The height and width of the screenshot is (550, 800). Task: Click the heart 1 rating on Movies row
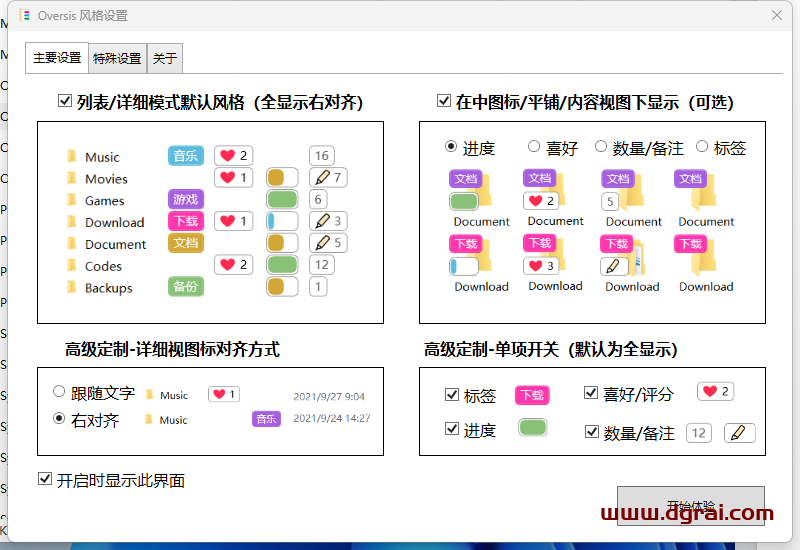tap(234, 178)
